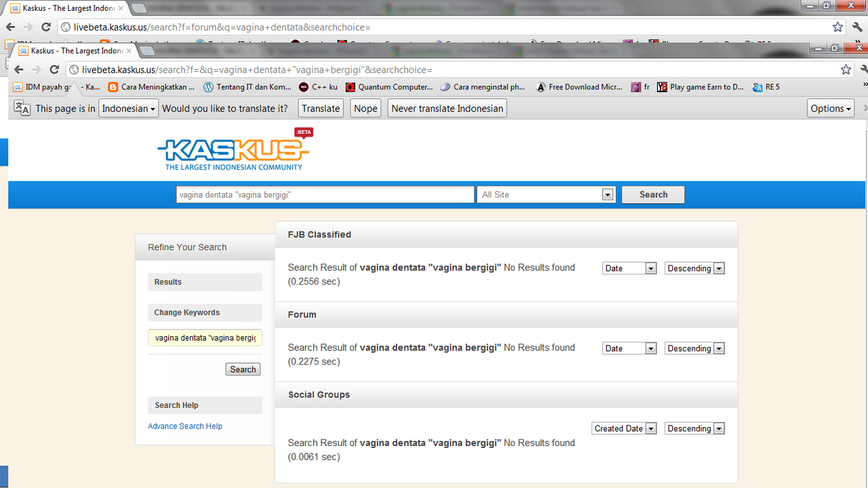Focus the Change Keywords text field
The image size is (868, 488).
pyautogui.click(x=205, y=338)
